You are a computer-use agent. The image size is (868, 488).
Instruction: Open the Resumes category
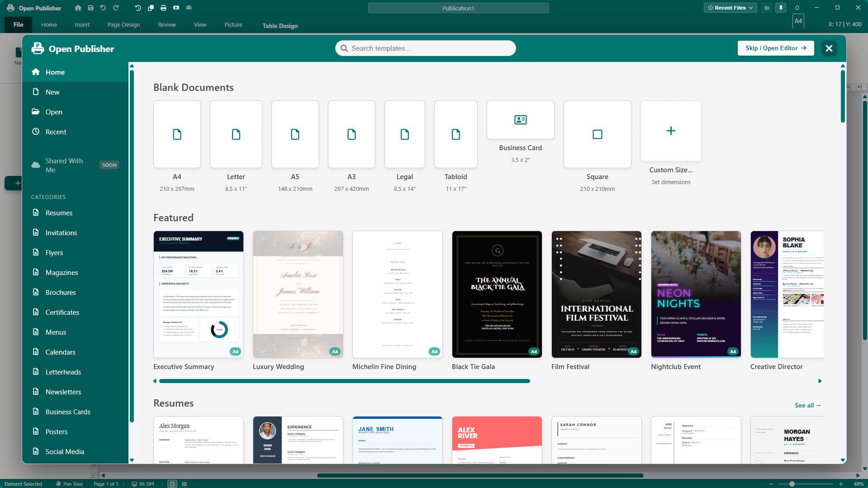tap(75, 213)
